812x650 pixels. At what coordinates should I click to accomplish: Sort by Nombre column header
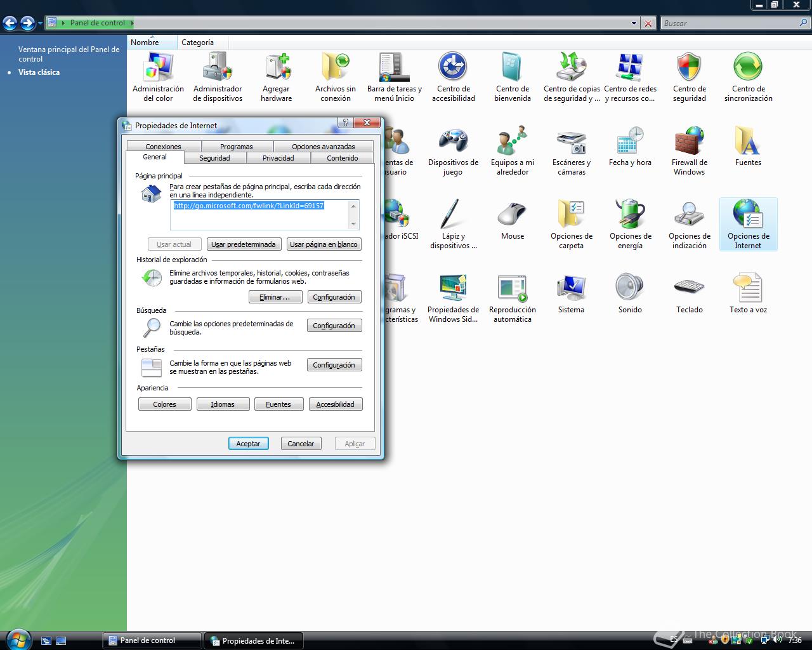(152, 43)
